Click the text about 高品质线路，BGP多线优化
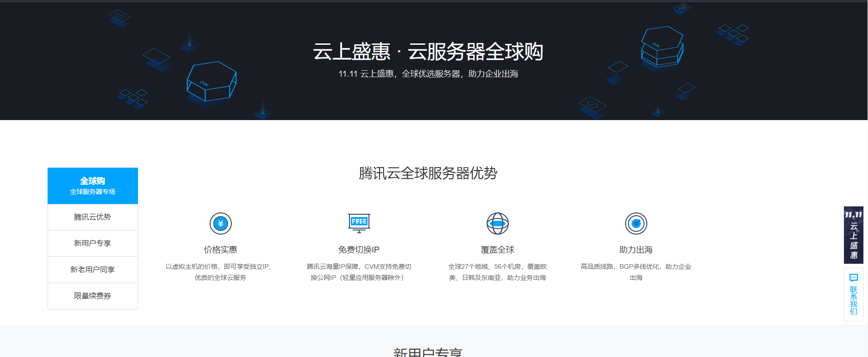 (636, 272)
